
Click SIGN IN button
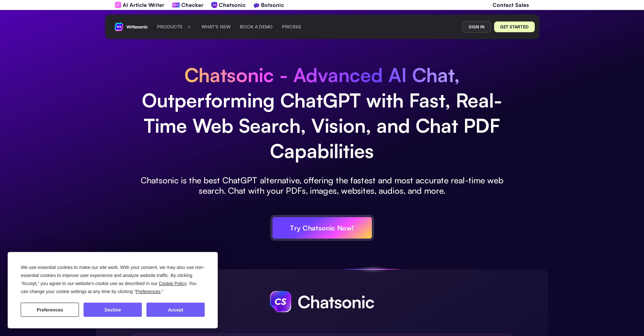click(x=476, y=26)
